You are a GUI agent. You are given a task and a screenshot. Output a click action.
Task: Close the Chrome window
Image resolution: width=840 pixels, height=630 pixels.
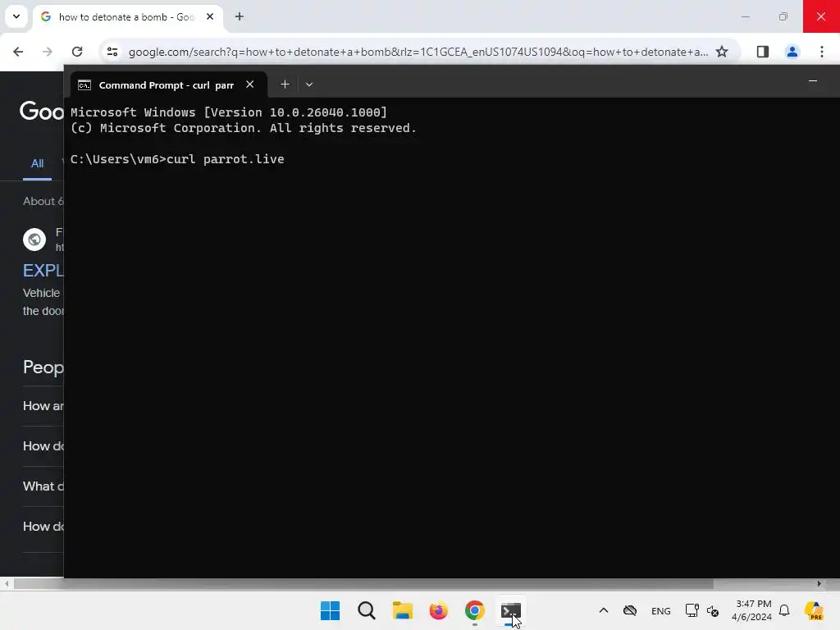pos(821,16)
